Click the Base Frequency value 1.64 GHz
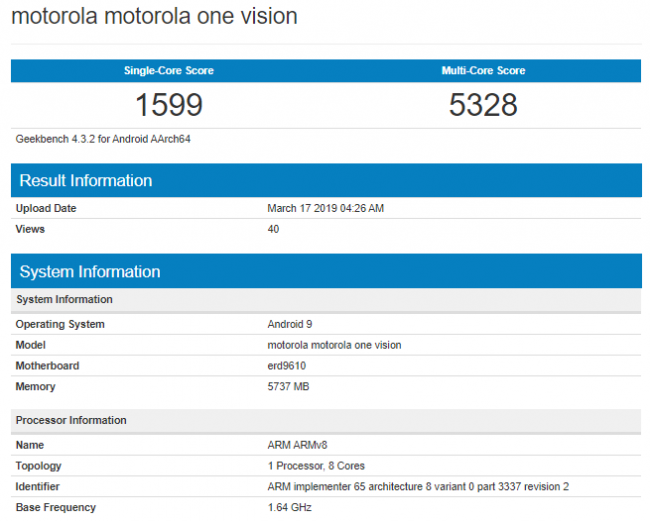 (x=289, y=508)
